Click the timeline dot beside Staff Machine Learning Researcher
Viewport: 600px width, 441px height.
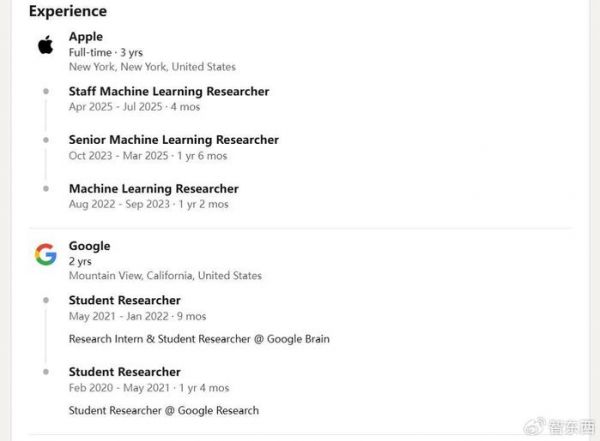tap(45, 91)
